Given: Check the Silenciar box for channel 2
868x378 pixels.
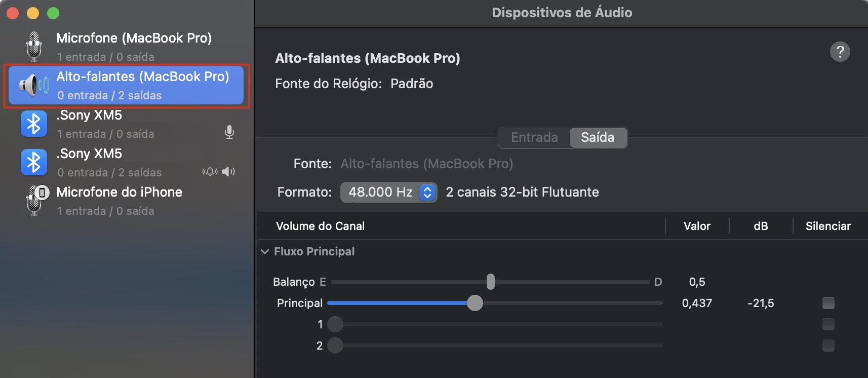Looking at the screenshot, I should (828, 345).
